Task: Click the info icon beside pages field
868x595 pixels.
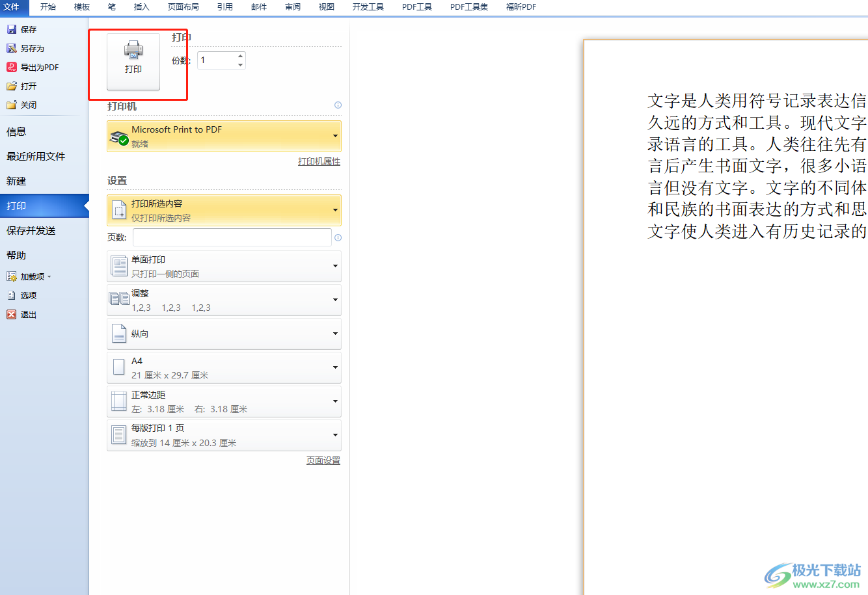Action: 338,237
